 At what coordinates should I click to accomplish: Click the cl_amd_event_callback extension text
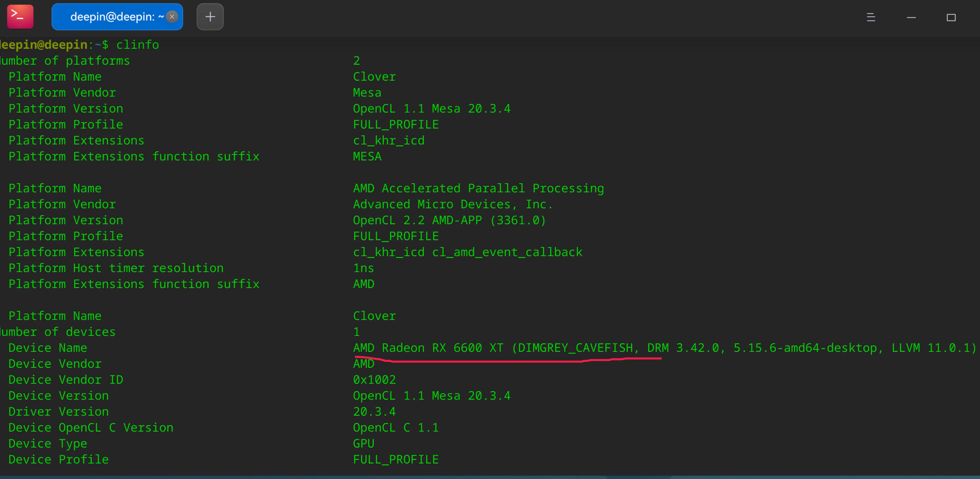[x=507, y=252]
